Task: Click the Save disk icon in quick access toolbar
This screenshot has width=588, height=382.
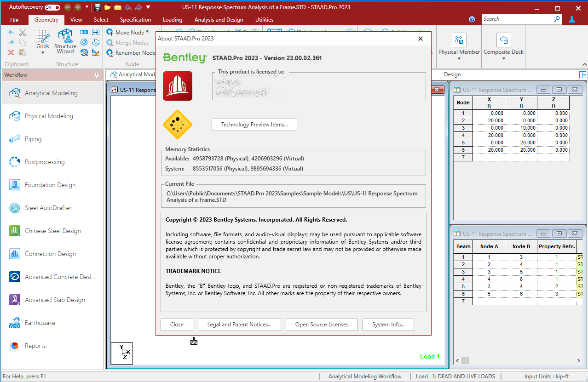Action: (98, 7)
